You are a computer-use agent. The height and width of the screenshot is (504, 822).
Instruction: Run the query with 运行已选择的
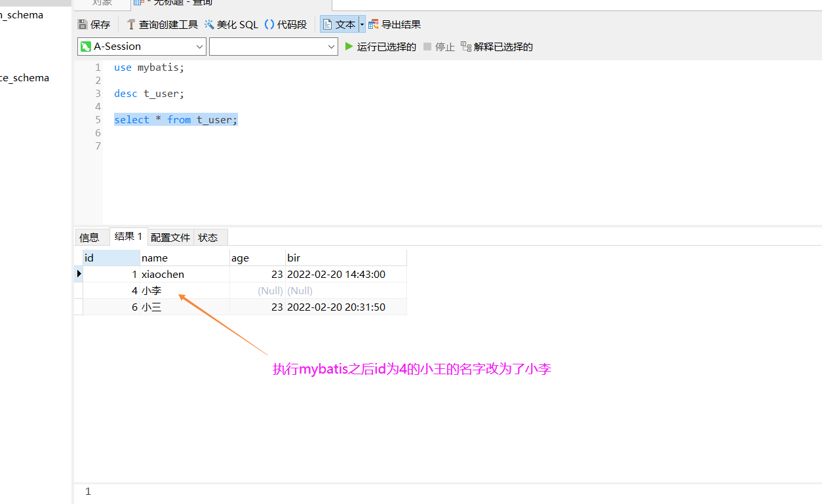[380, 47]
